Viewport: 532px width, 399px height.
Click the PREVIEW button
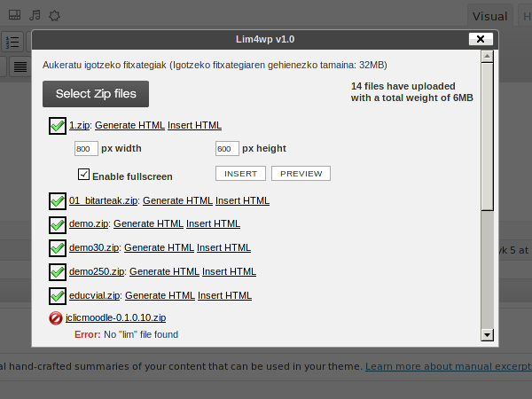[x=301, y=174]
